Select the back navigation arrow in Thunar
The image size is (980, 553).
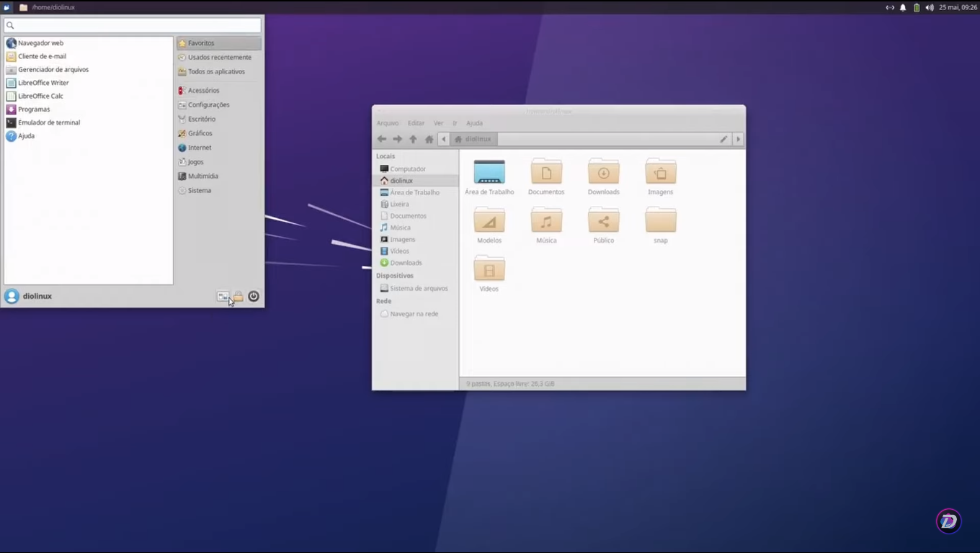pos(382,139)
